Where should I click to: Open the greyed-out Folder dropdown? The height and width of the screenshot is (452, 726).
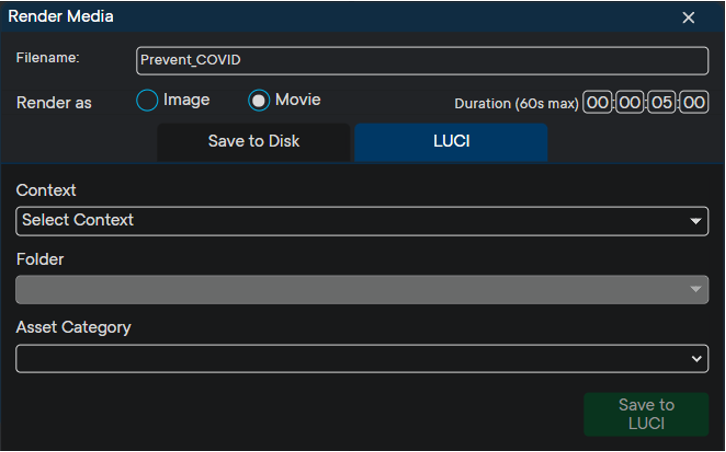[362, 289]
